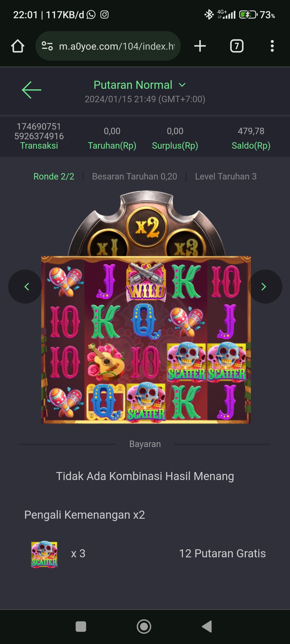Click the x2 multiplier badge
Image resolution: width=290 pixels, height=644 pixels.
pos(147,227)
